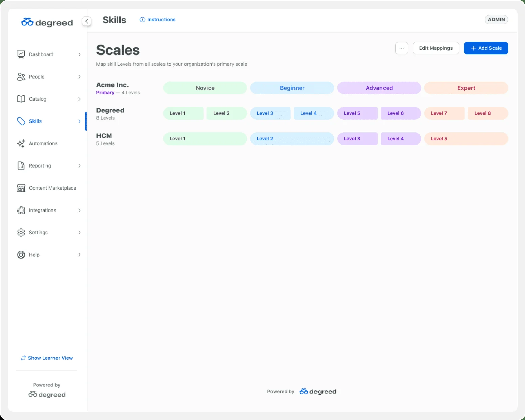This screenshot has height=420, width=525.
Task: Click the Scales page heading
Action: tap(118, 50)
